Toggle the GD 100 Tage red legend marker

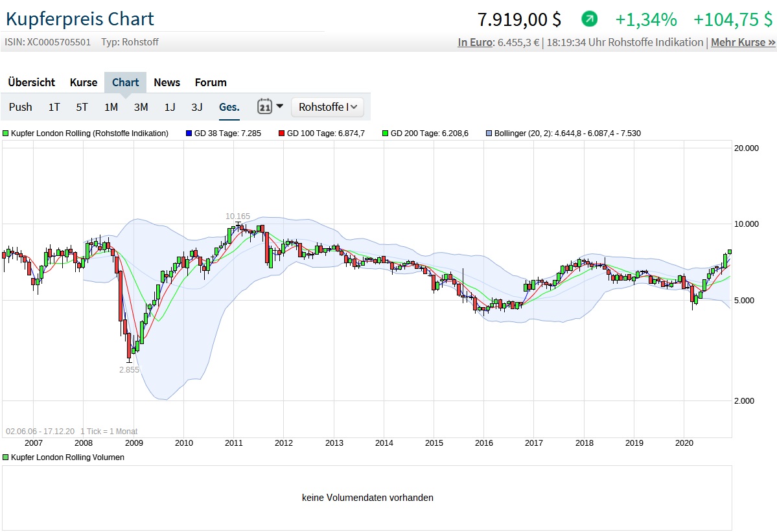click(281, 133)
